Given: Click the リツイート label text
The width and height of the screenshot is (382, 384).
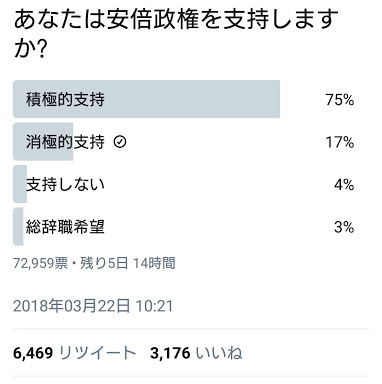Looking at the screenshot, I should pyautogui.click(x=98, y=353).
